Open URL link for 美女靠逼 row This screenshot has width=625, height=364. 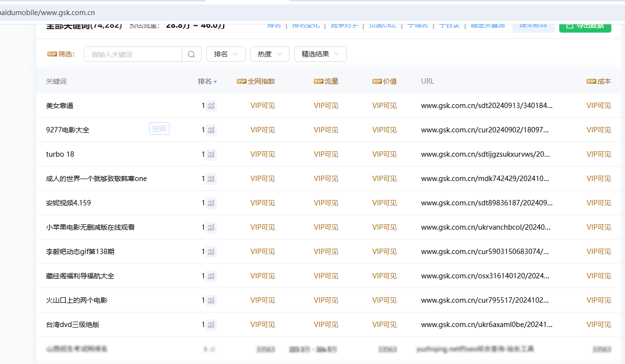(487, 106)
